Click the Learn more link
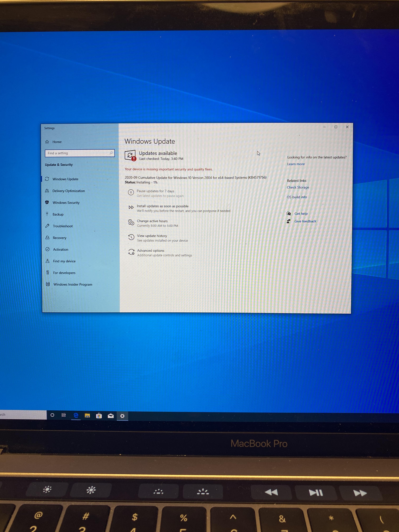 tap(296, 164)
